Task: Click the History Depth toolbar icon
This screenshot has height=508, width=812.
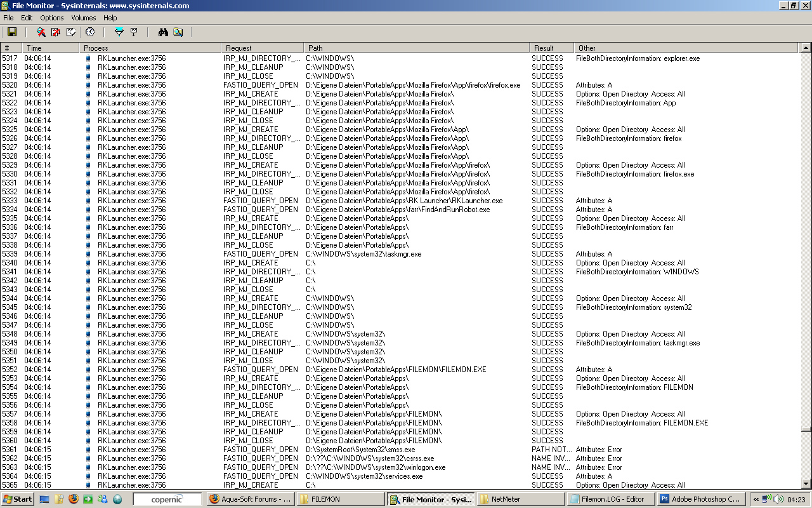Action: [134, 32]
